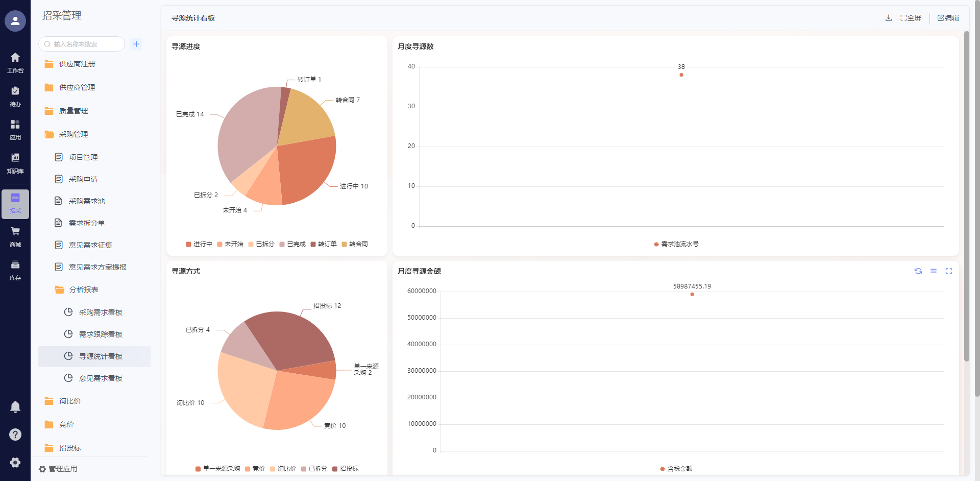The image size is (980, 481).
Task: Open the help question mark icon
Action: coord(15,435)
